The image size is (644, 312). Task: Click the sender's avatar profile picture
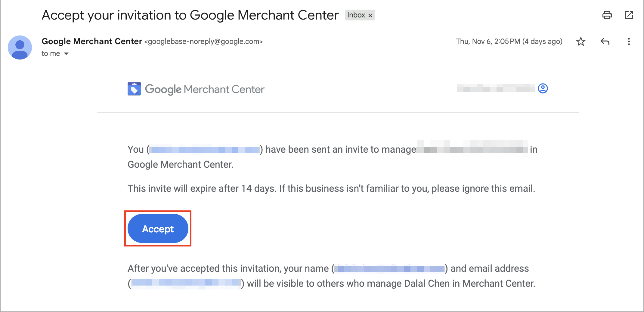(x=20, y=47)
